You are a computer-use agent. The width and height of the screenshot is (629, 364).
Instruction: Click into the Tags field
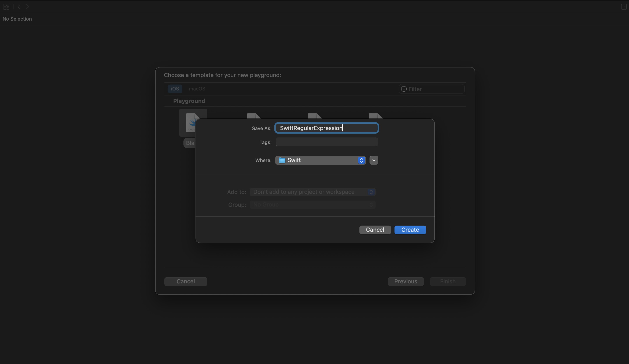tap(326, 142)
